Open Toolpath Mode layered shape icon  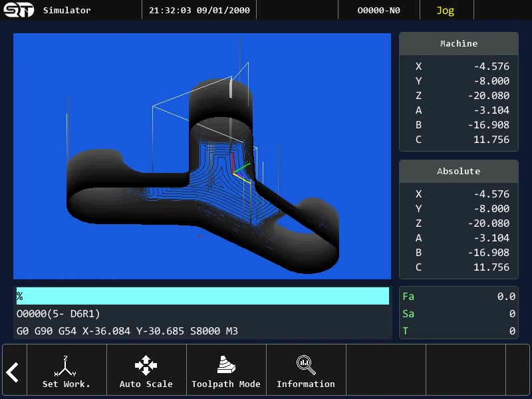tap(226, 364)
